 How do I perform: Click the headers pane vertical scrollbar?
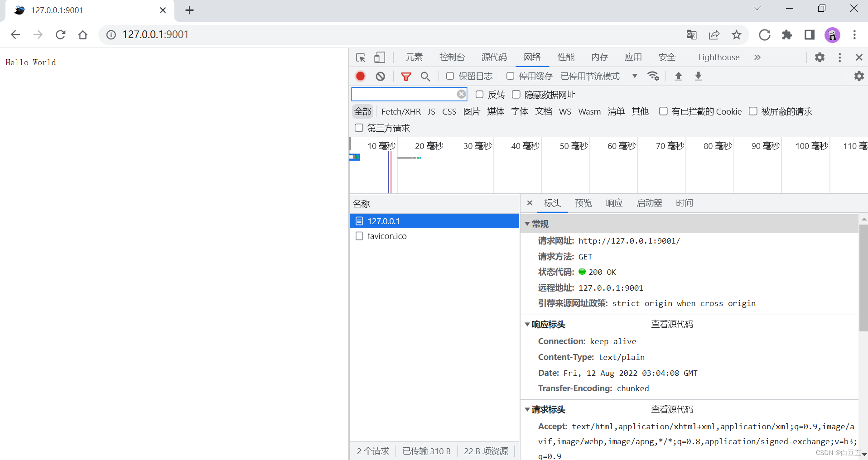click(x=863, y=278)
